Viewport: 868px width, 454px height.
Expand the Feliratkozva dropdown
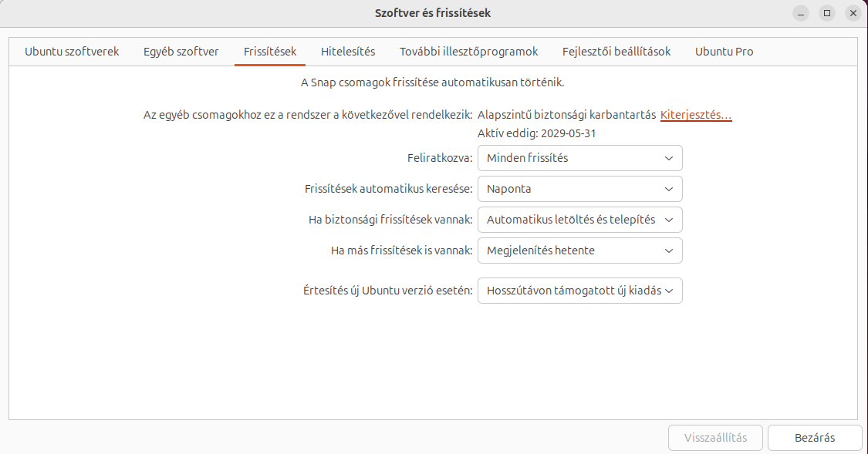pos(579,158)
